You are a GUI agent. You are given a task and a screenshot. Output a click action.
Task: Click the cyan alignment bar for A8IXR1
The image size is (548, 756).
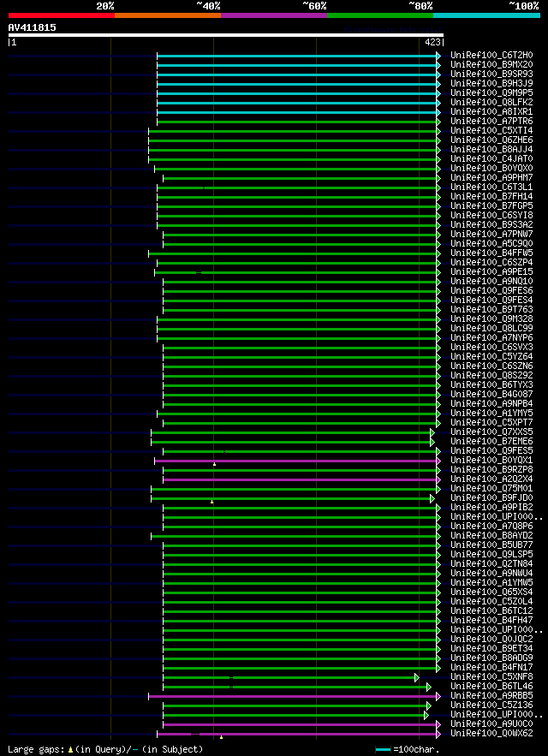click(x=297, y=112)
